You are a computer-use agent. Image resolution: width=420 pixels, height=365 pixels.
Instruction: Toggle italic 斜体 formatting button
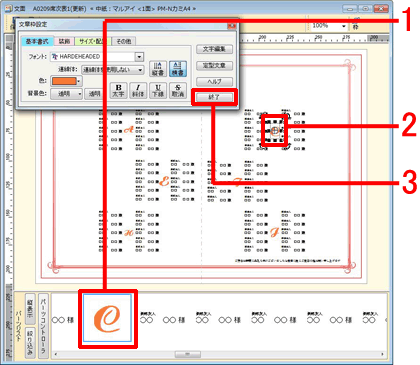[x=138, y=90]
